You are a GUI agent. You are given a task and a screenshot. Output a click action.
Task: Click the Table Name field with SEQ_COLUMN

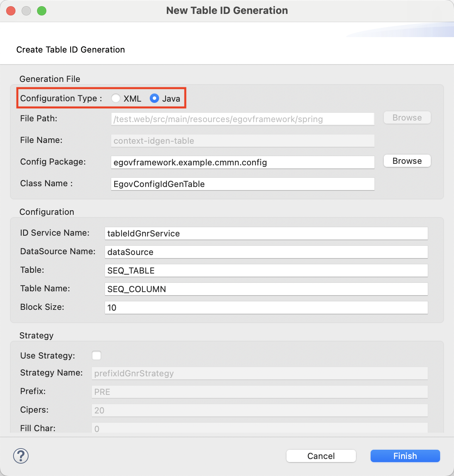tap(266, 289)
